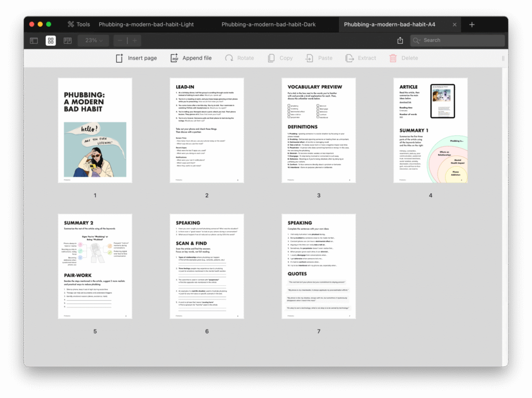
Task: Expand search options via magnifier chevron
Action: pos(417,41)
